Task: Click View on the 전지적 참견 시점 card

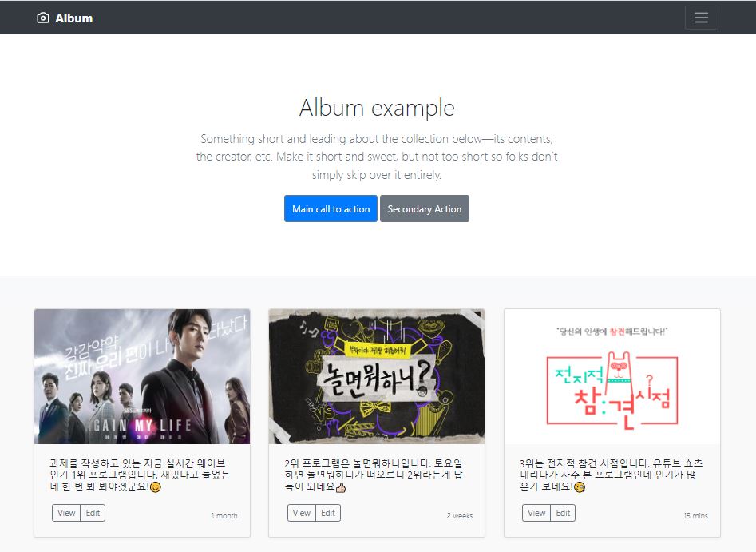Action: coord(536,513)
